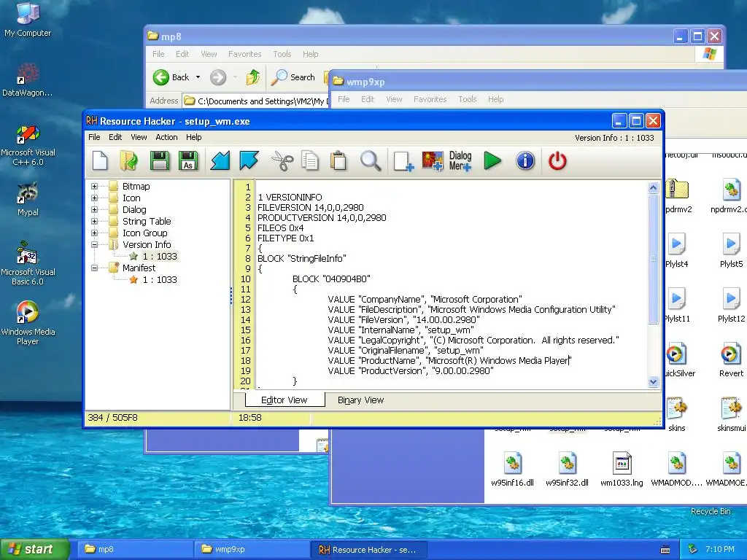Click the Back button in mp8 window
Screen dimensions: 747x560
click(x=171, y=77)
